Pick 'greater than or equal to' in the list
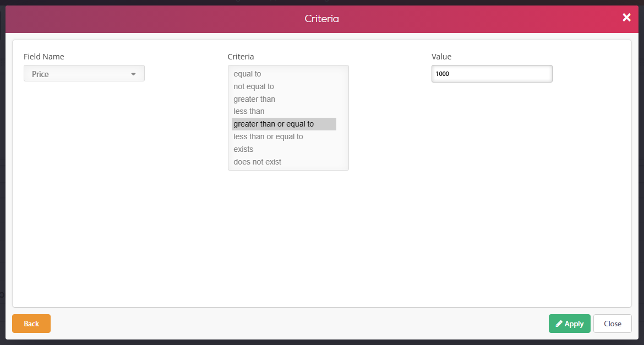The image size is (644, 345). point(284,124)
